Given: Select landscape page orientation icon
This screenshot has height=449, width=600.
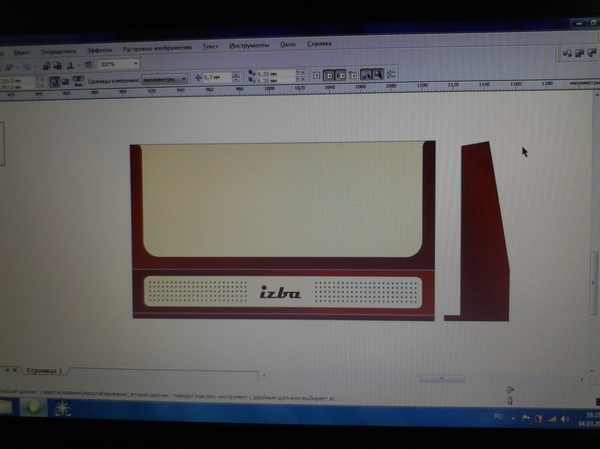Looking at the screenshot, I should click(x=64, y=80).
